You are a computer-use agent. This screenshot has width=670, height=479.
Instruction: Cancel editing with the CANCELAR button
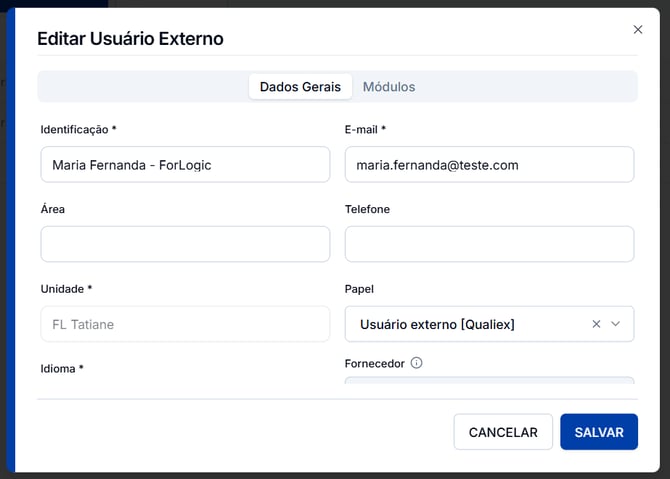[x=503, y=432]
